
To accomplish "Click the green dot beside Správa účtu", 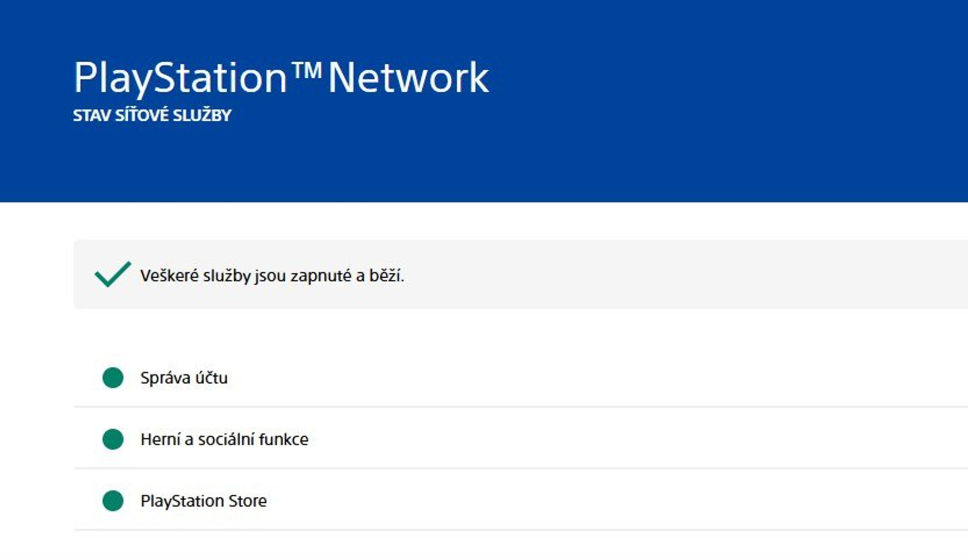I will tap(113, 378).
